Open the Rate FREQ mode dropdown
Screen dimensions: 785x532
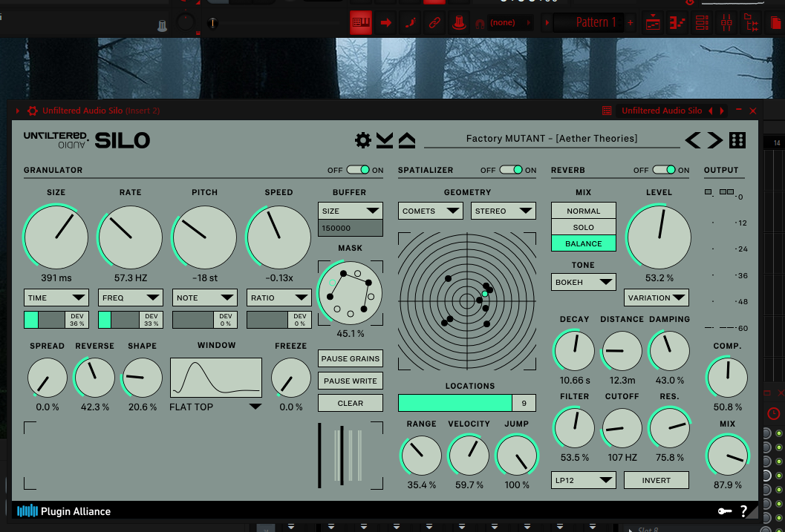click(130, 298)
